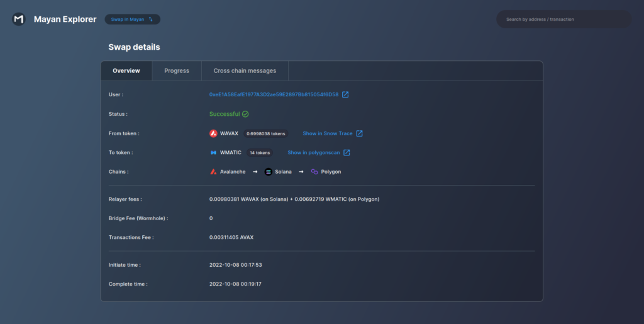Screen dimensions: 644x324
Task: Select complete time 2022-10-08 00:19:17
Action: click(235, 284)
